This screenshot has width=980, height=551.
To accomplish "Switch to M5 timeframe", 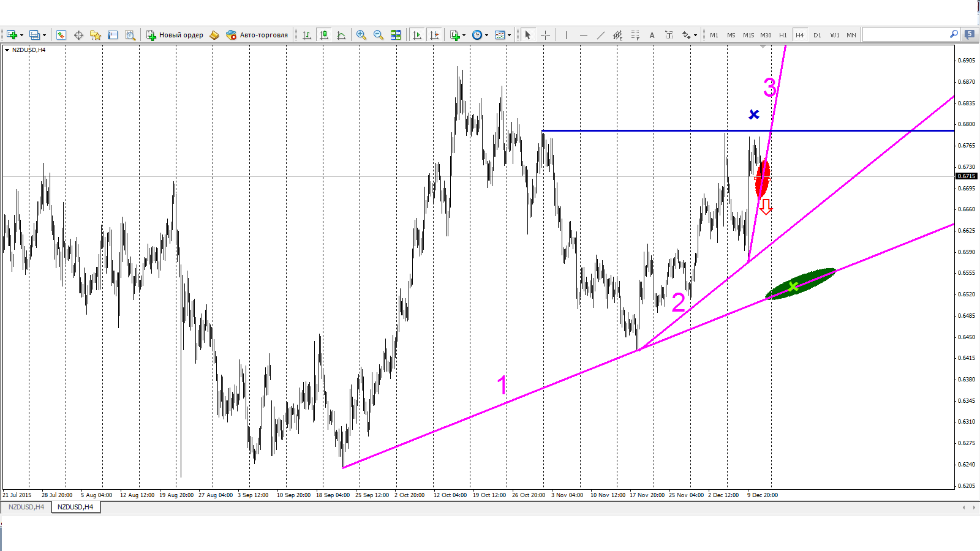I will click(731, 35).
